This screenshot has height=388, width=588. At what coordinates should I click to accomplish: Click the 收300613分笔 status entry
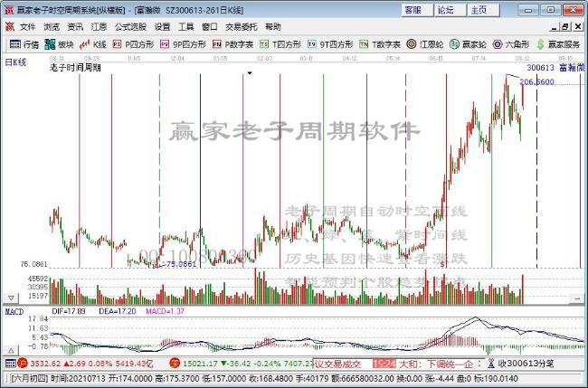(x=526, y=364)
